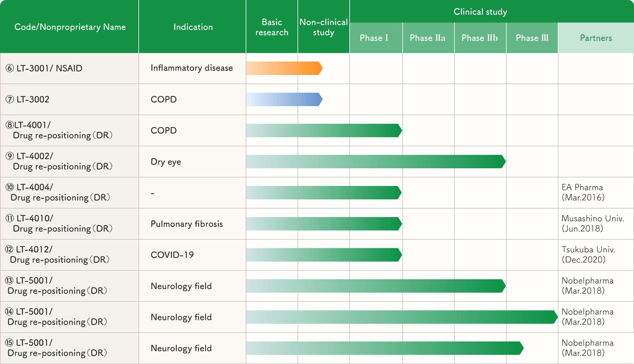Click the Basic research column header
Screen dimensions: 634x364
(272, 27)
